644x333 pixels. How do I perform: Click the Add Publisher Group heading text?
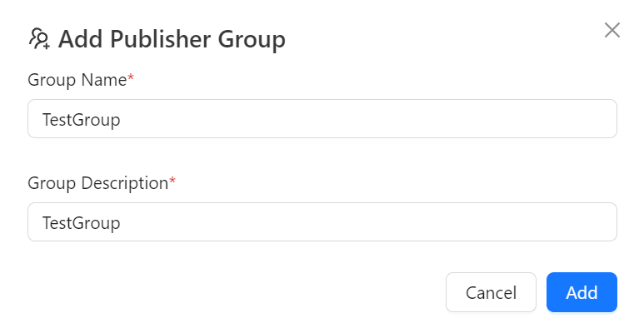coord(172,38)
